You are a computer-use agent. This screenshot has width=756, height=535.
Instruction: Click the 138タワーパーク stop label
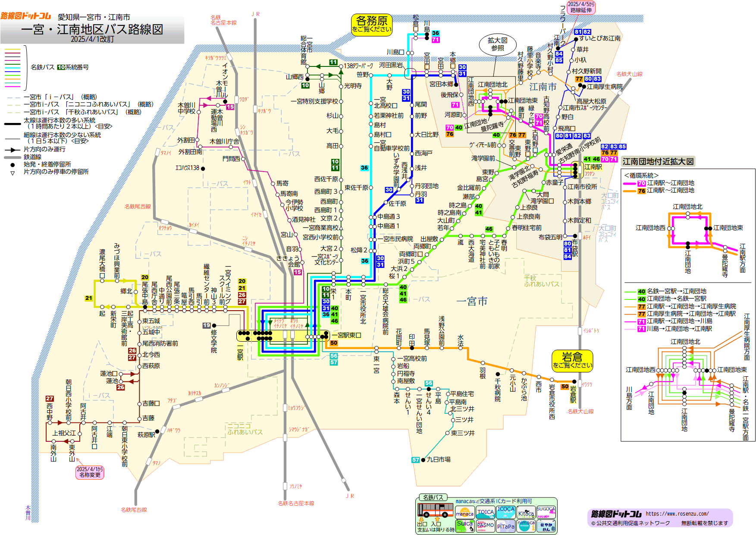(x=358, y=66)
